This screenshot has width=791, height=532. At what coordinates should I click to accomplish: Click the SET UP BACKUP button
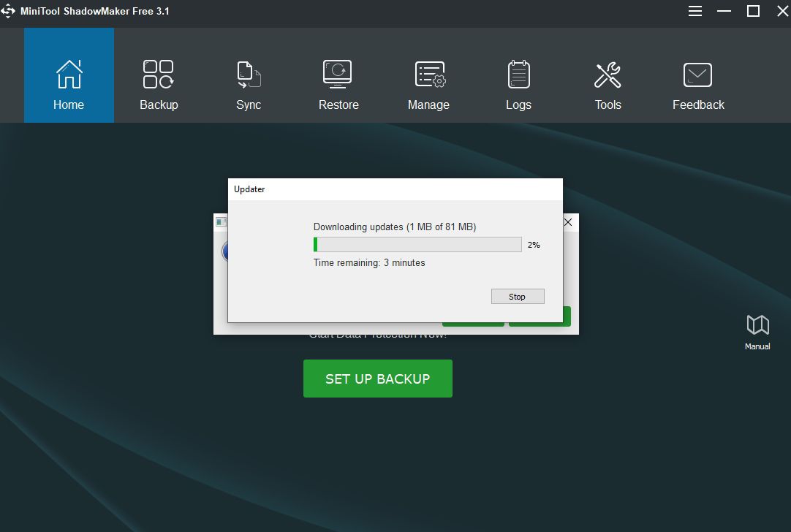(x=378, y=379)
